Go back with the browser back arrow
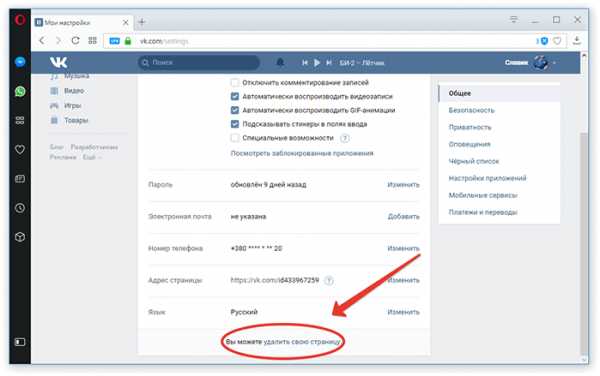 point(42,41)
